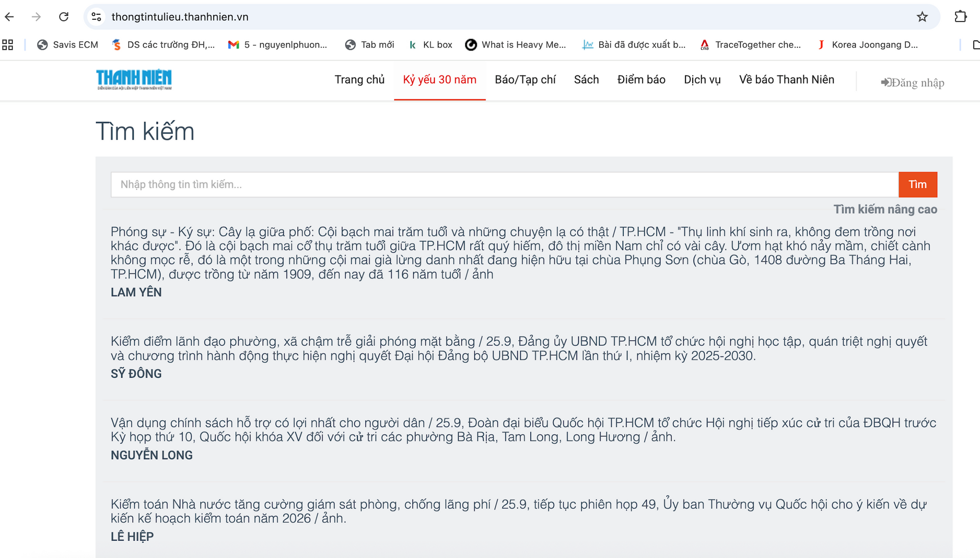The width and height of the screenshot is (980, 558).
Task: Bookmark page with the star icon
Action: point(922,17)
